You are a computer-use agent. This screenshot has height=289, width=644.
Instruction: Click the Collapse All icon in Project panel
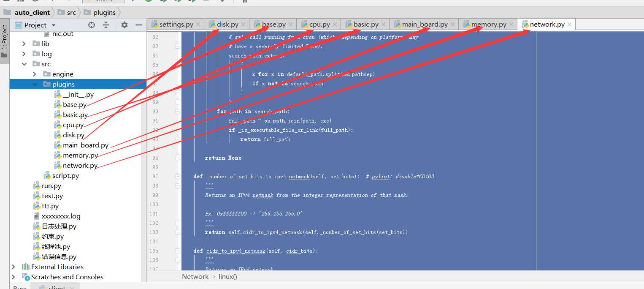coord(106,25)
